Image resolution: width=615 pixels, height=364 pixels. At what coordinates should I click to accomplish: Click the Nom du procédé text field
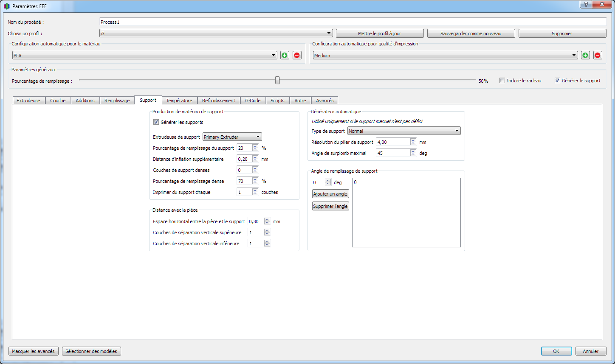coord(353,22)
